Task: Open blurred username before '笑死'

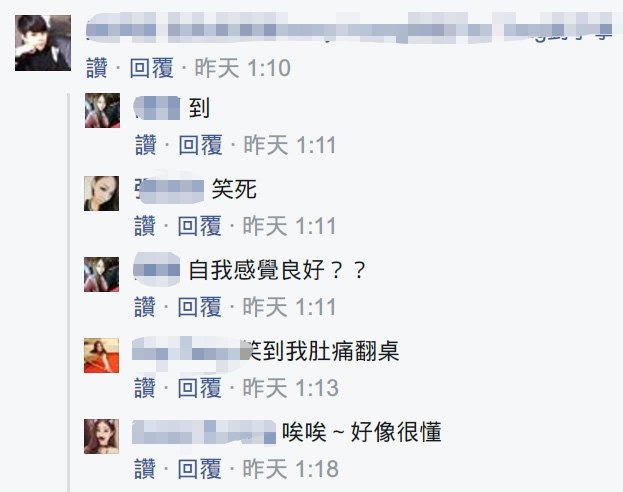Action: (170, 189)
